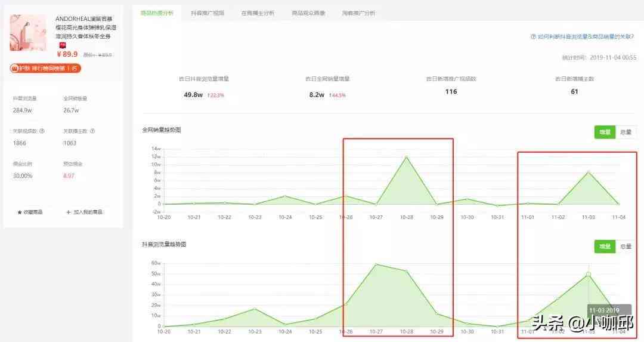Click 加入我的商品 to add the product

tap(88, 212)
